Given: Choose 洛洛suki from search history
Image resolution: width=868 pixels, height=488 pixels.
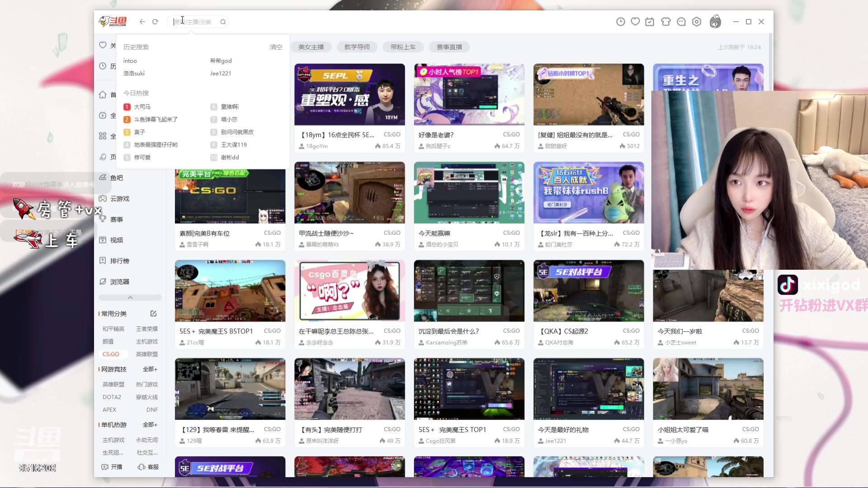Looking at the screenshot, I should (x=134, y=73).
